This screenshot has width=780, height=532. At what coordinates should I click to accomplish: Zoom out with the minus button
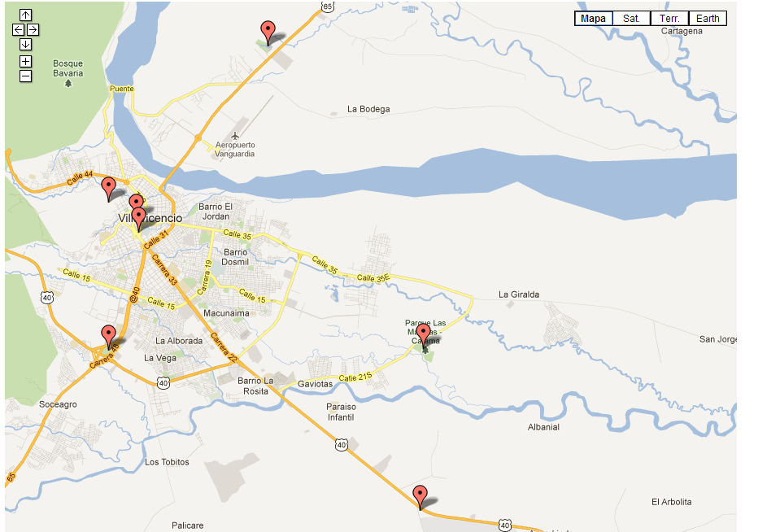pyautogui.click(x=25, y=76)
